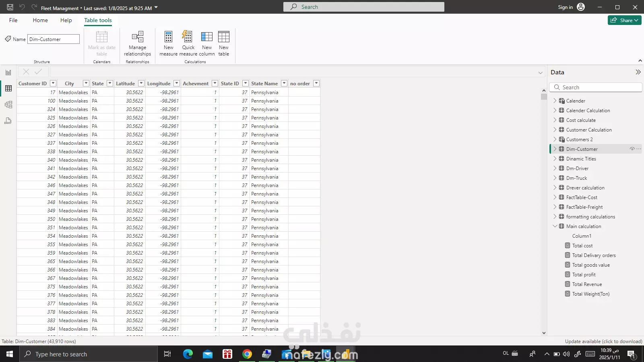Open Customer ID column filter dropdown
644x362 pixels.
tap(53, 83)
